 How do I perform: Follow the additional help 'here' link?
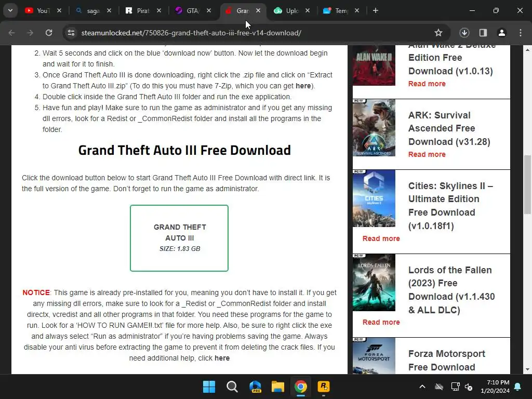coord(222,358)
